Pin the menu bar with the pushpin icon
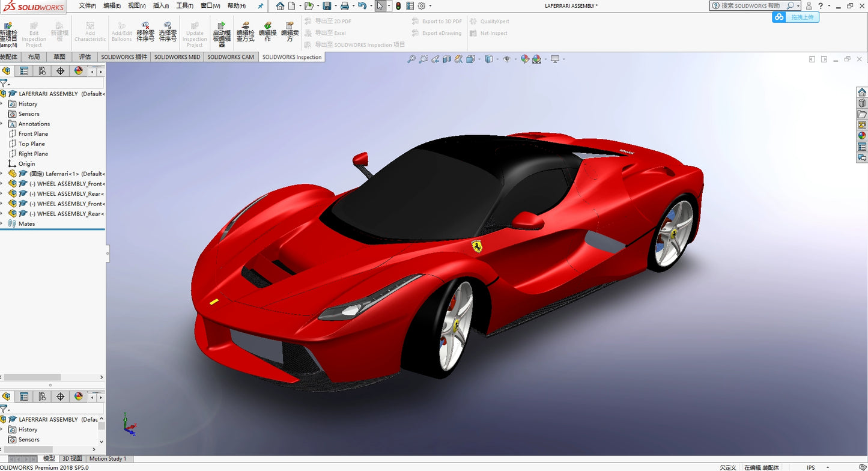The width and height of the screenshot is (868, 471). pos(260,6)
